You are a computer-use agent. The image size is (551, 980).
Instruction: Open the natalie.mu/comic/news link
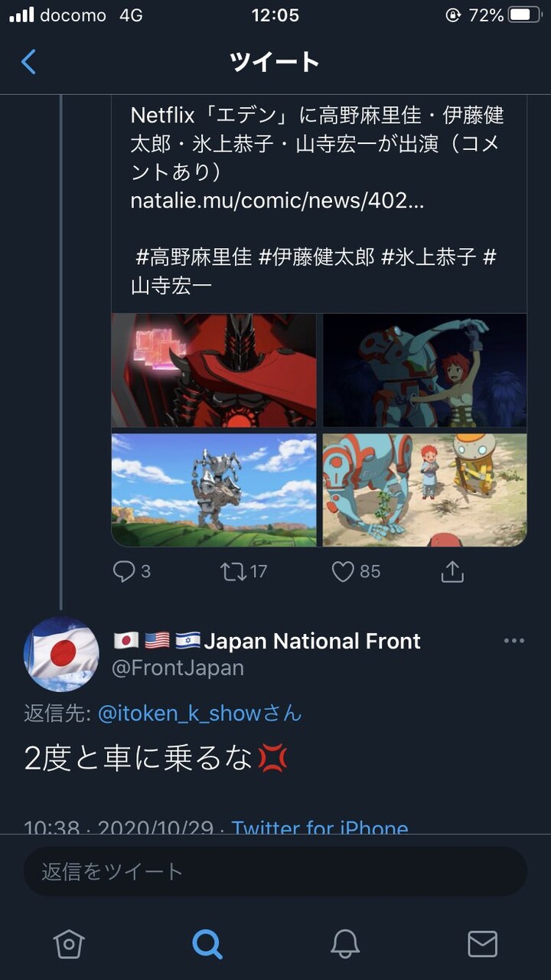click(x=277, y=201)
